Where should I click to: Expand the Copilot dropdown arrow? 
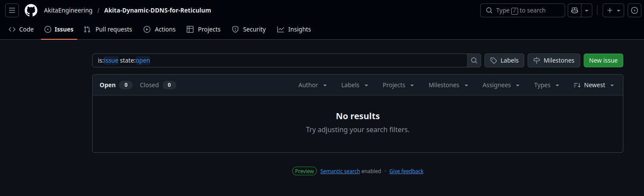[x=587, y=10]
